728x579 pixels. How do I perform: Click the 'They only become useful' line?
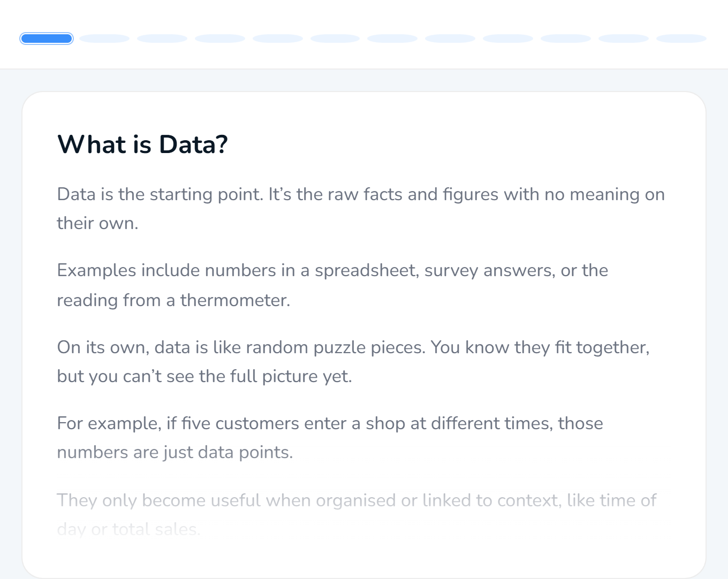357,500
